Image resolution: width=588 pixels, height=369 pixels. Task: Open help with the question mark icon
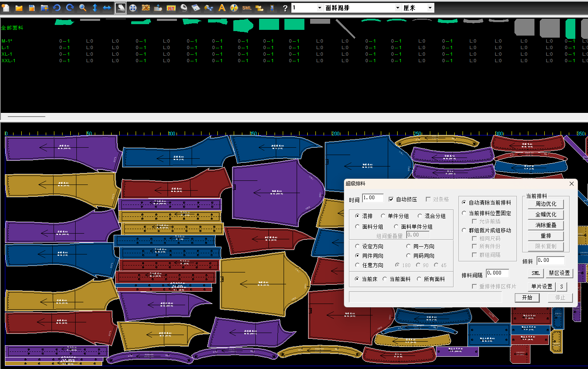click(285, 8)
